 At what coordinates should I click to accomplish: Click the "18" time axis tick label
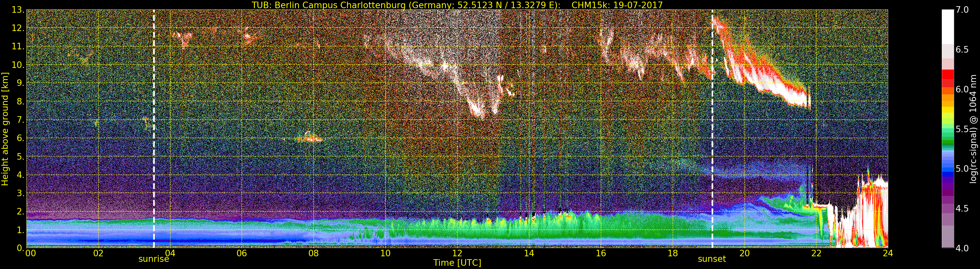(673, 253)
